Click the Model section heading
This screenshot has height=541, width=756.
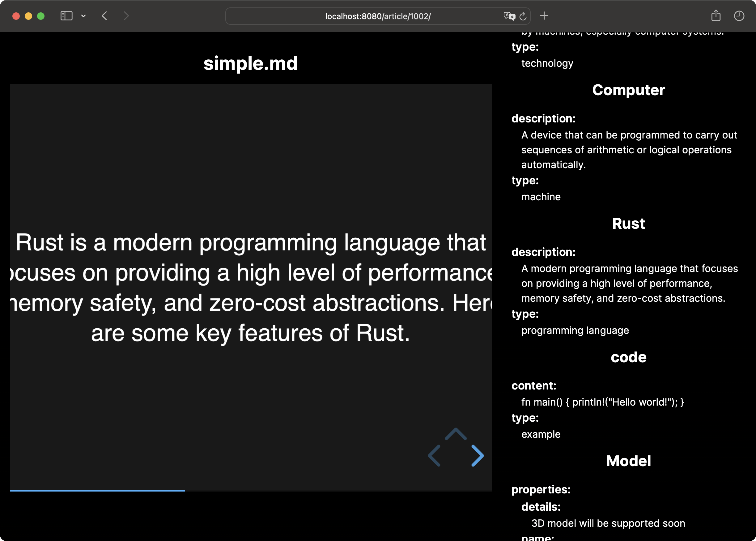point(628,461)
